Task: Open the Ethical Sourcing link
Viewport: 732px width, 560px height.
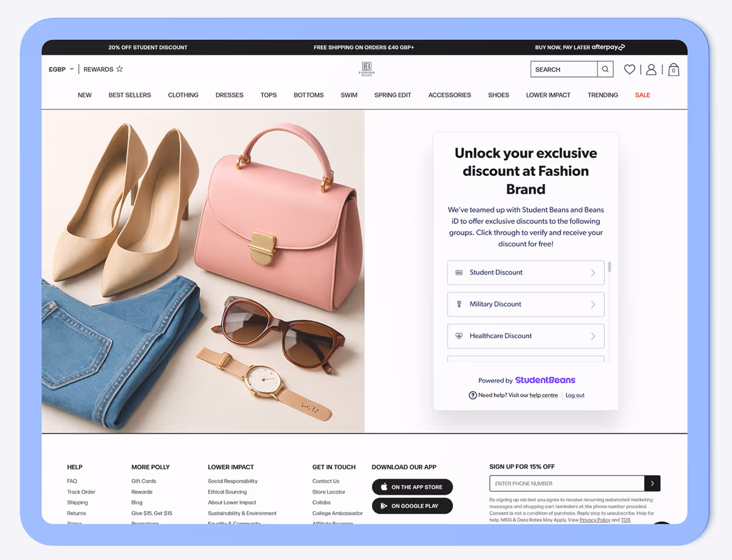Action: point(227,492)
